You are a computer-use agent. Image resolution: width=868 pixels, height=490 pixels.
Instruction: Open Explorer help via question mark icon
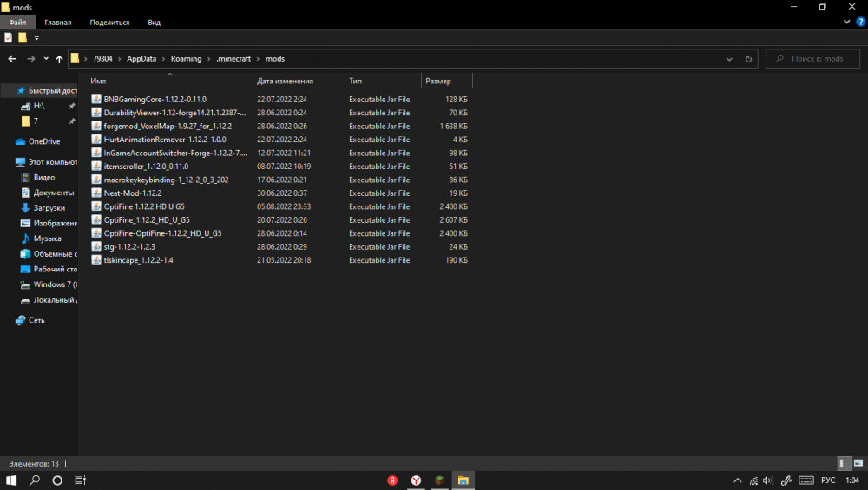click(x=861, y=23)
